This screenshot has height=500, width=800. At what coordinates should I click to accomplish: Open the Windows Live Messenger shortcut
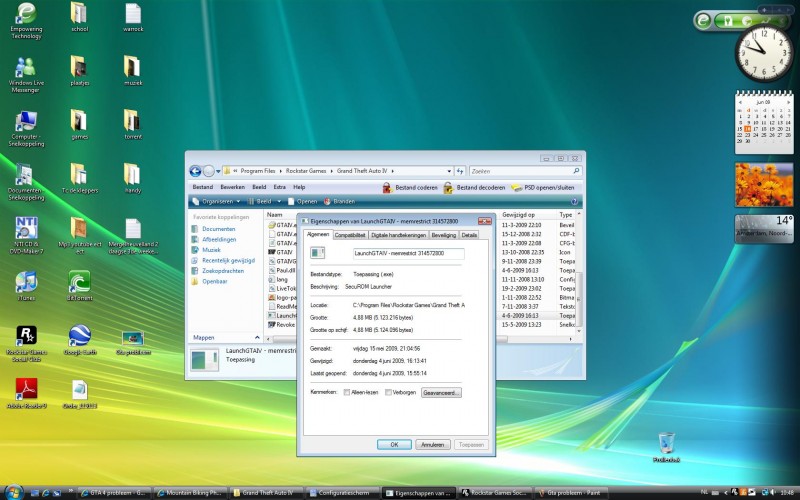pos(26,74)
